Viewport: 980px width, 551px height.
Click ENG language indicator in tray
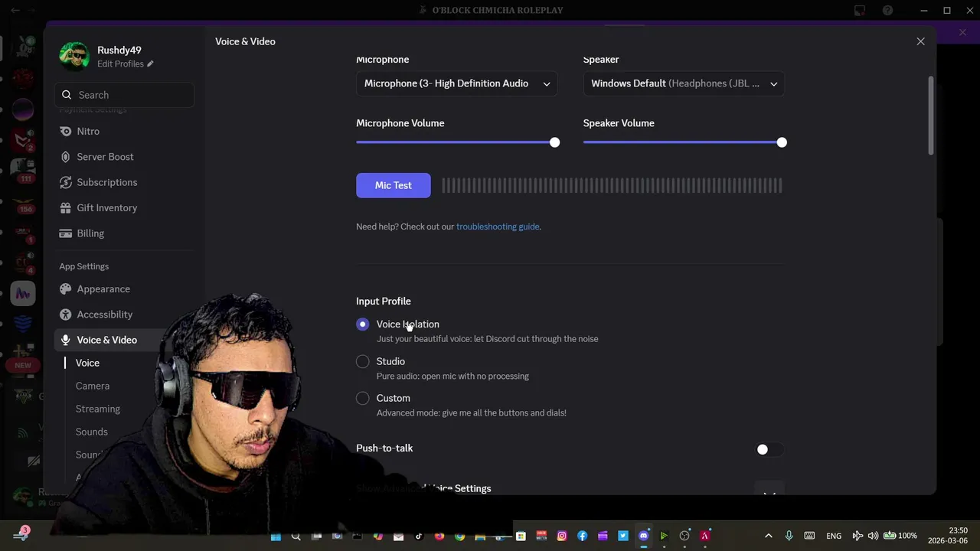(834, 536)
